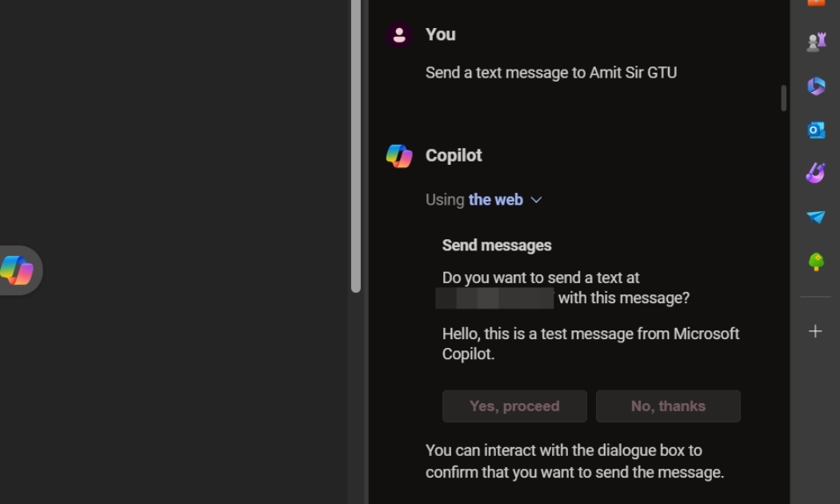Open the Microsoft Loop sidebar icon
Screen dimensions: 840x504
[x=815, y=86]
